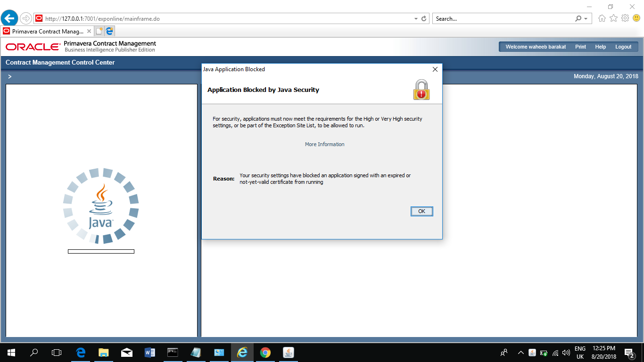Open the More Information link
Image resolution: width=644 pixels, height=362 pixels.
click(x=324, y=144)
